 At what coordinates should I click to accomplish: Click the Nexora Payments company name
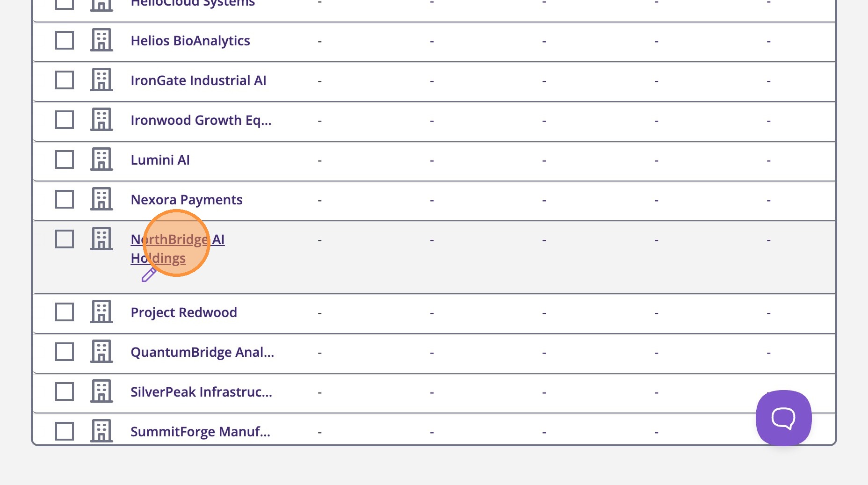pyautogui.click(x=187, y=200)
